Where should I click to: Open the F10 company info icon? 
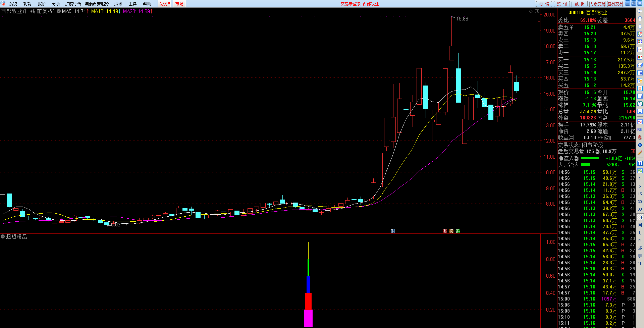[640, 73]
